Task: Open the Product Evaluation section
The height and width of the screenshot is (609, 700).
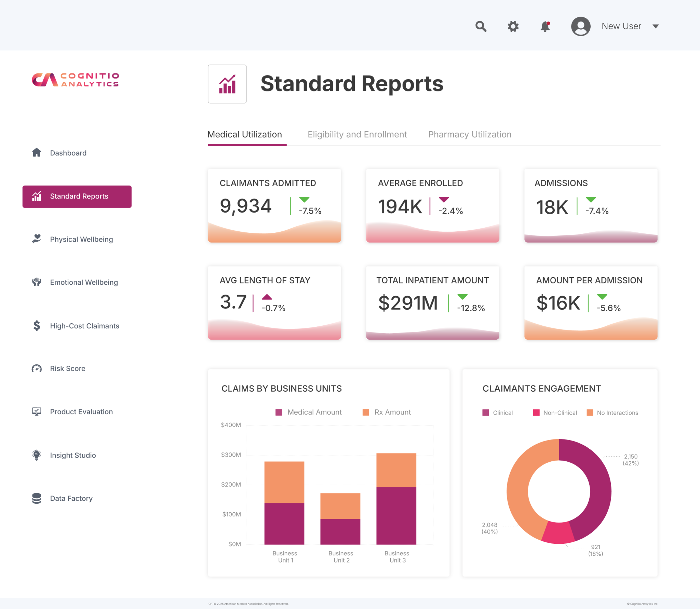Action: (81, 412)
